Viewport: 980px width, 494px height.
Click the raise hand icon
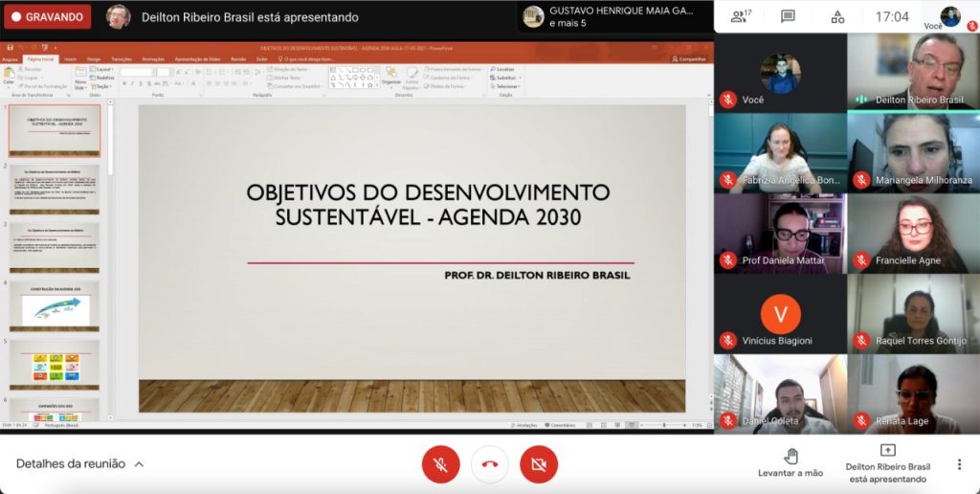coord(791,456)
